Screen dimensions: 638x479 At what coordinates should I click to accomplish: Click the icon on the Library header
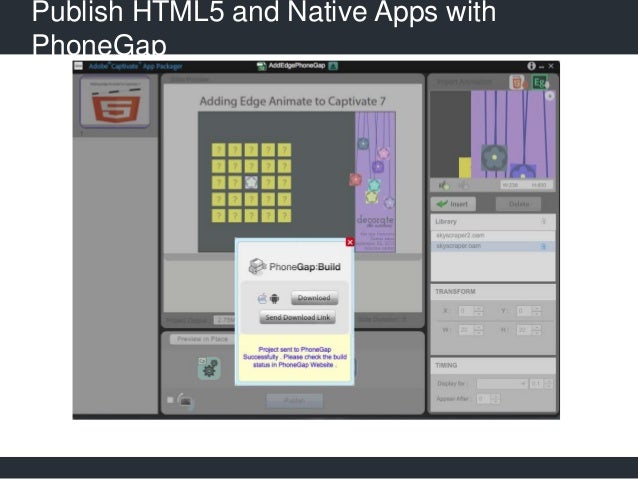point(543,221)
